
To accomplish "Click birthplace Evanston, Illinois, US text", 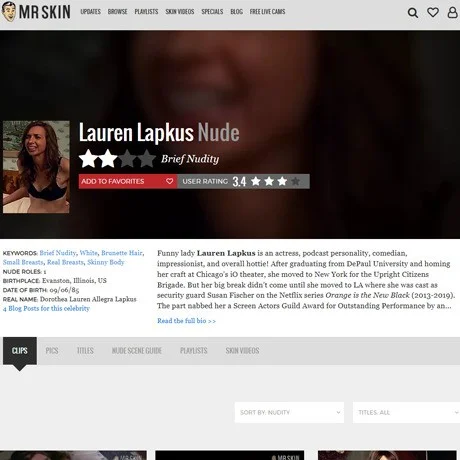I will [74, 281].
